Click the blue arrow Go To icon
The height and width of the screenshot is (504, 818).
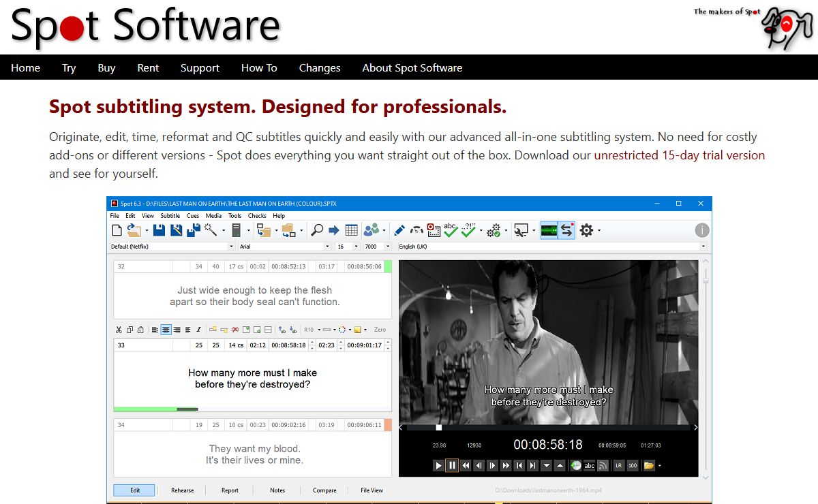tap(334, 230)
